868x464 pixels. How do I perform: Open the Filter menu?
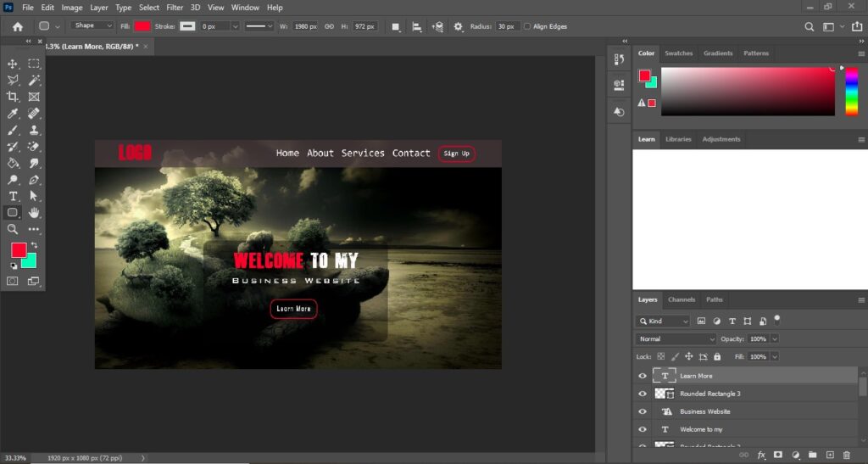175,8
